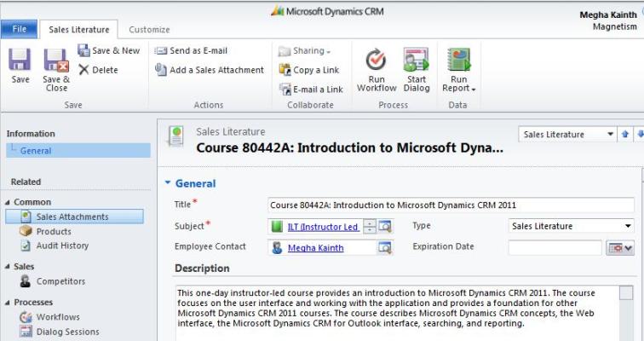Click Copy a Link

click(x=309, y=70)
